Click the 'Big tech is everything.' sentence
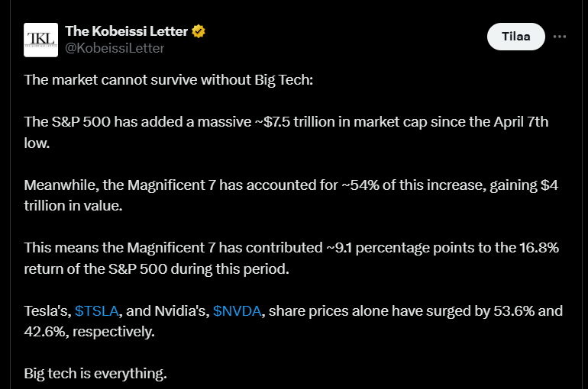 point(95,374)
